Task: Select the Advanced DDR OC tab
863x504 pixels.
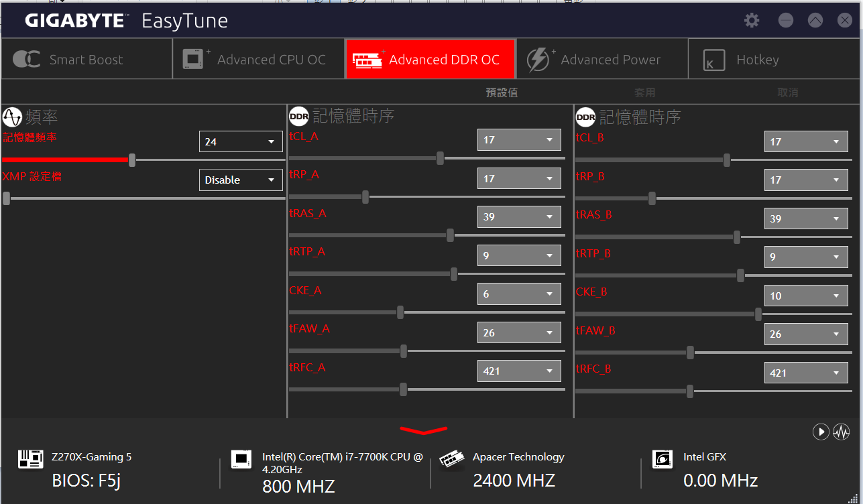Action: click(430, 59)
